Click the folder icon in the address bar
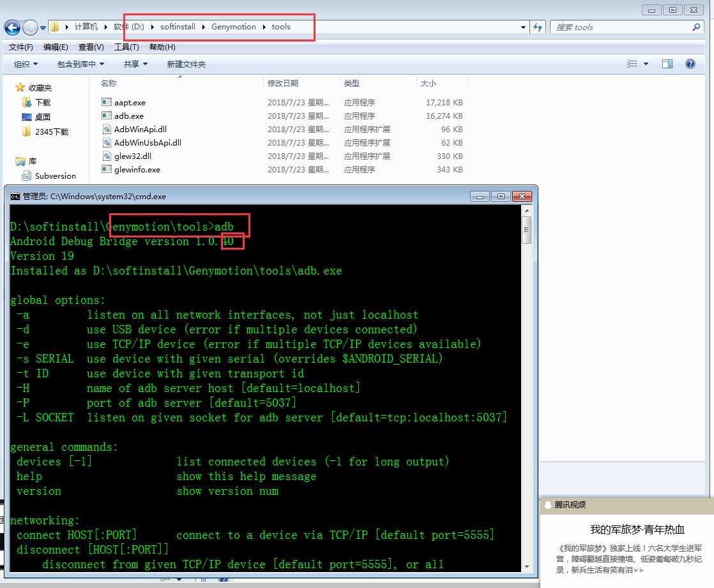This screenshot has width=714, height=588. tap(55, 27)
